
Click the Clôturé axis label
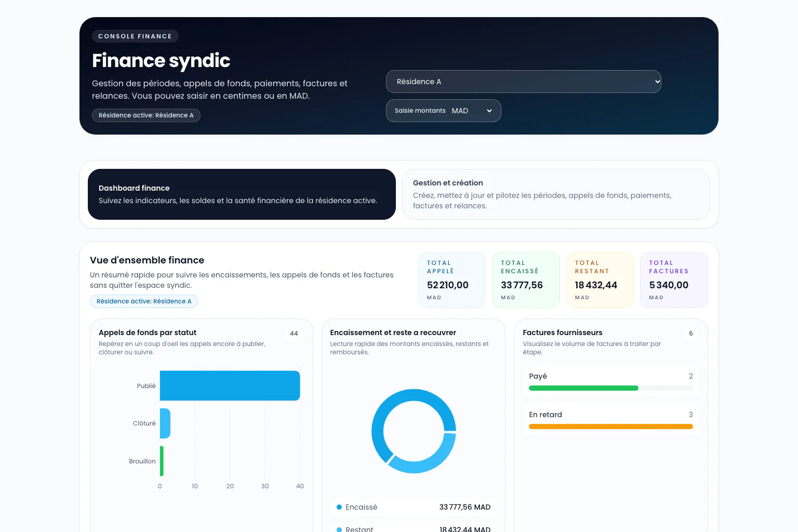(x=144, y=423)
